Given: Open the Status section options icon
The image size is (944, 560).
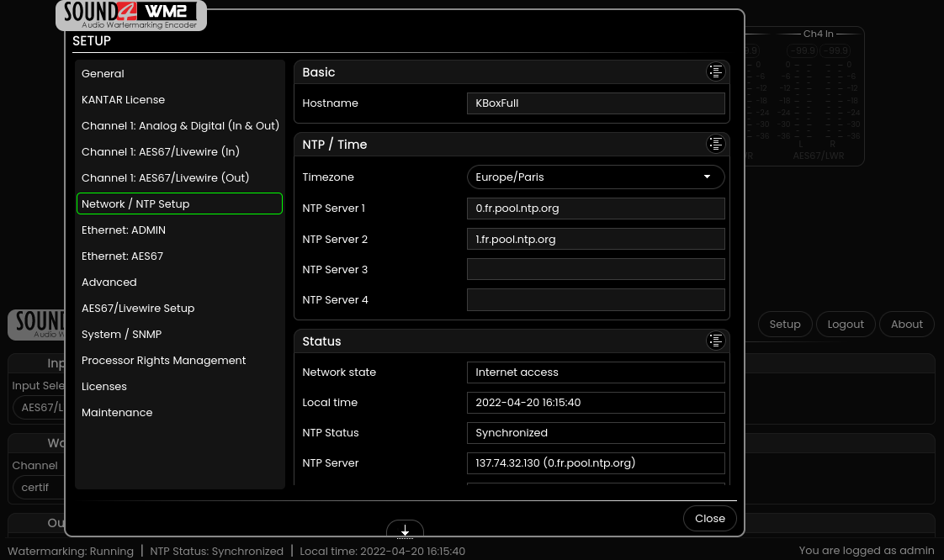Looking at the screenshot, I should (715, 341).
